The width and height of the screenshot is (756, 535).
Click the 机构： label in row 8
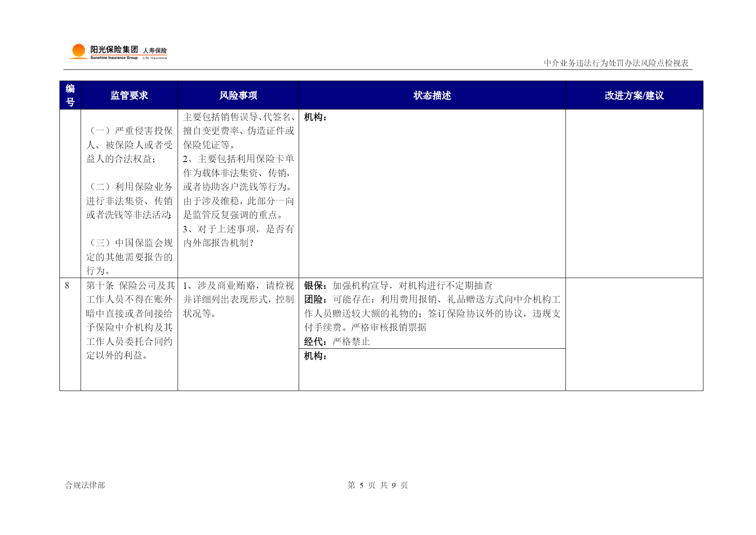[x=316, y=356]
